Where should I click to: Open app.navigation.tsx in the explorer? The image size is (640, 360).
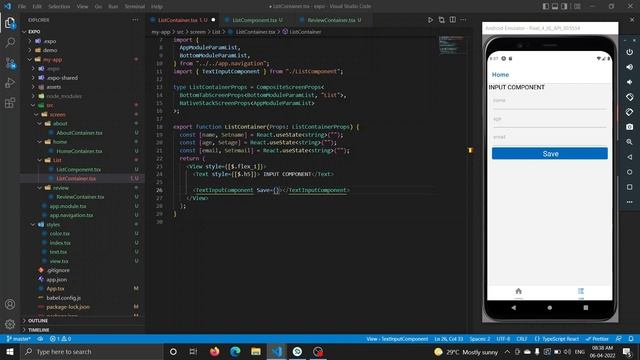pos(71,215)
